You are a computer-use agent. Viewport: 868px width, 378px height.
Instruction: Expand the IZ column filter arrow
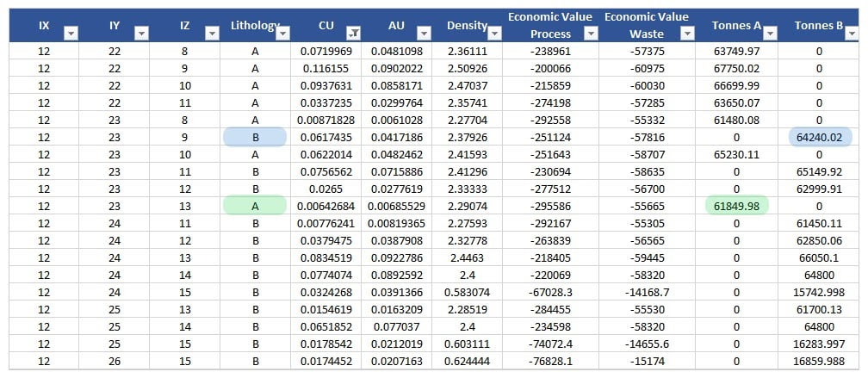212,33
